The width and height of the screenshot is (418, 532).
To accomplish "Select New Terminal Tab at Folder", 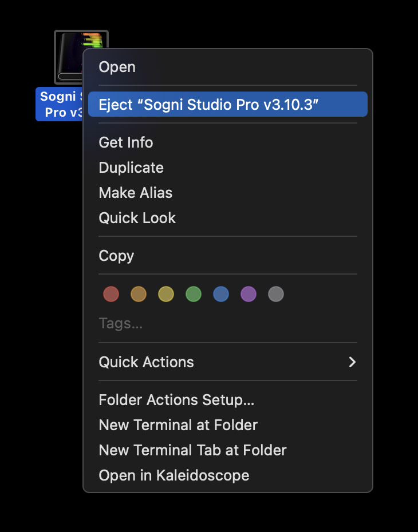I will coord(192,450).
